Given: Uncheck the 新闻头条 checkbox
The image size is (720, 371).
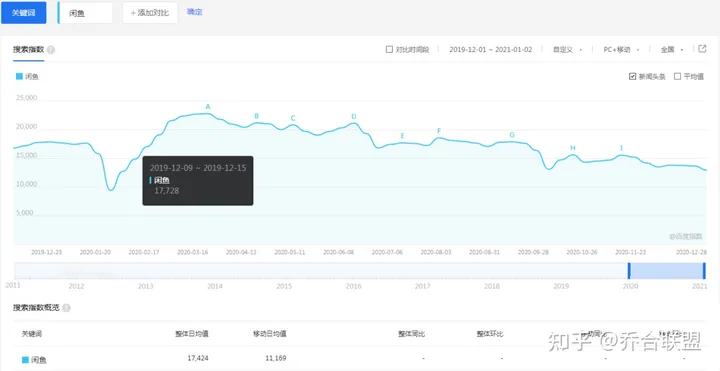Looking at the screenshot, I should click(632, 76).
